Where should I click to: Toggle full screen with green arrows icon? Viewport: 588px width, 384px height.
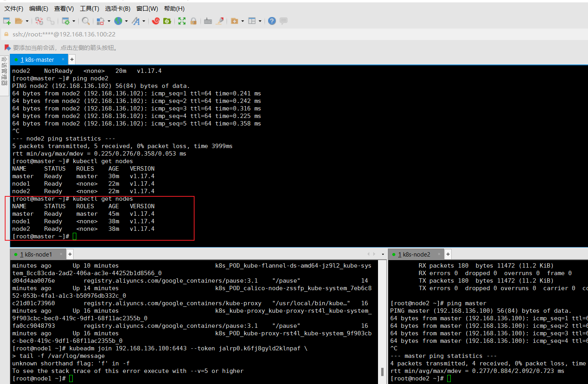pos(182,21)
